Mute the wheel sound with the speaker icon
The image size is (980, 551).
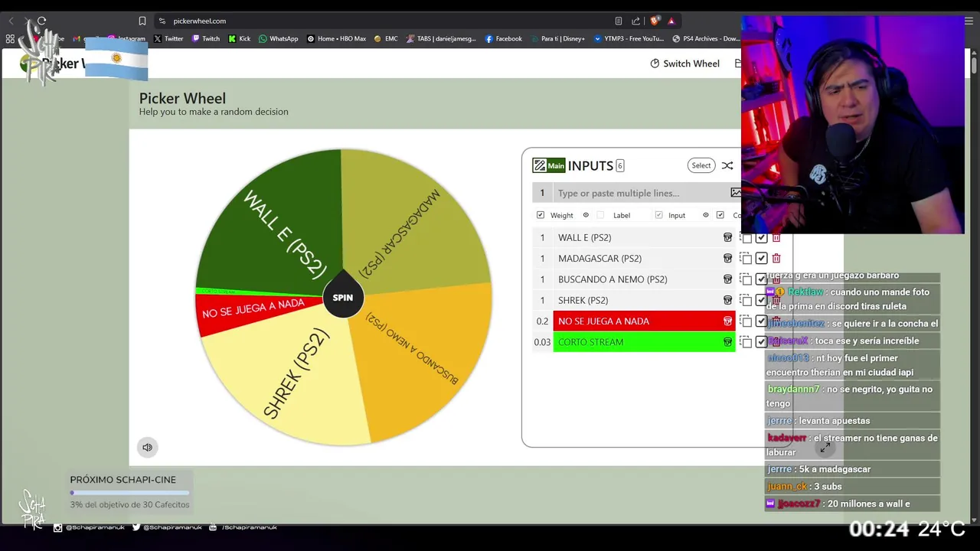[x=147, y=448]
